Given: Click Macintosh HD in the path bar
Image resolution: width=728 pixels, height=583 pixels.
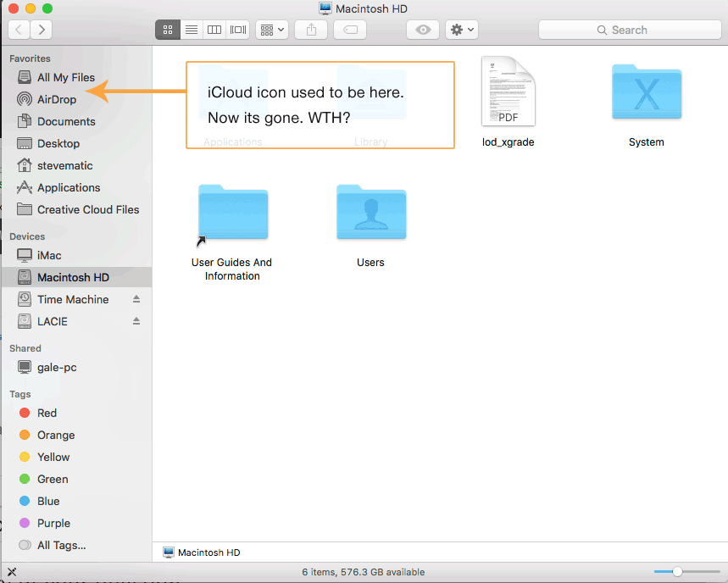Looking at the screenshot, I should click(x=202, y=552).
